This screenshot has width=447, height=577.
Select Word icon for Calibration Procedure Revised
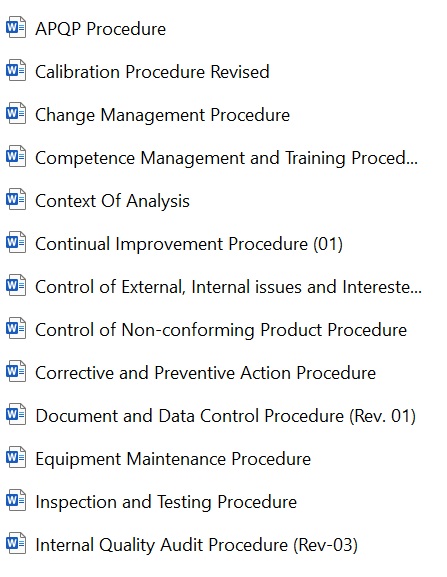point(16,70)
